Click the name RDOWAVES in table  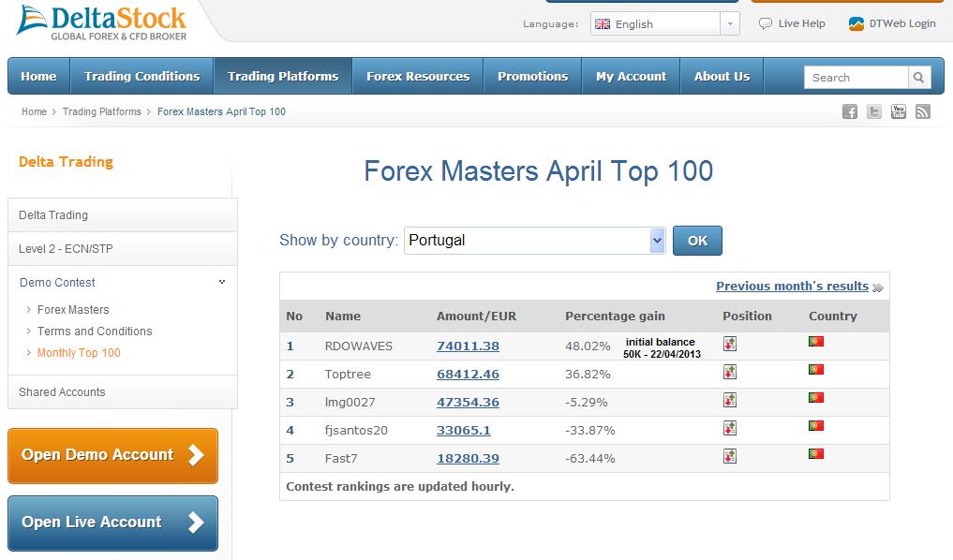click(x=359, y=346)
